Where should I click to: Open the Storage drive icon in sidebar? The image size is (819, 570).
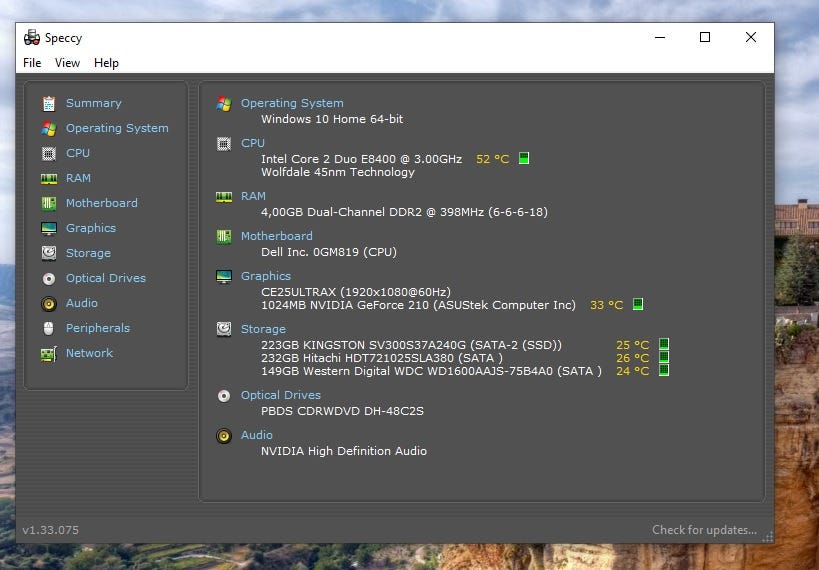[48, 253]
